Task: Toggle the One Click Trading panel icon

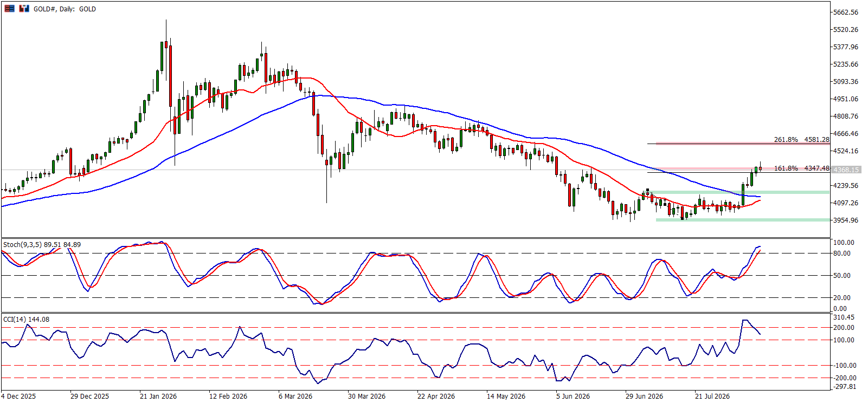Action: click(x=24, y=9)
